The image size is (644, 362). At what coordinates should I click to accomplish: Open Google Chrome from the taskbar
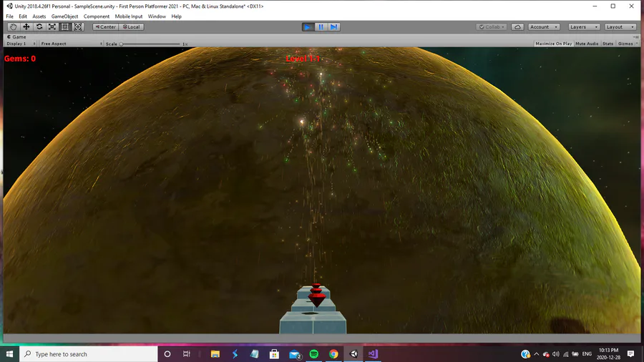pos(333,354)
